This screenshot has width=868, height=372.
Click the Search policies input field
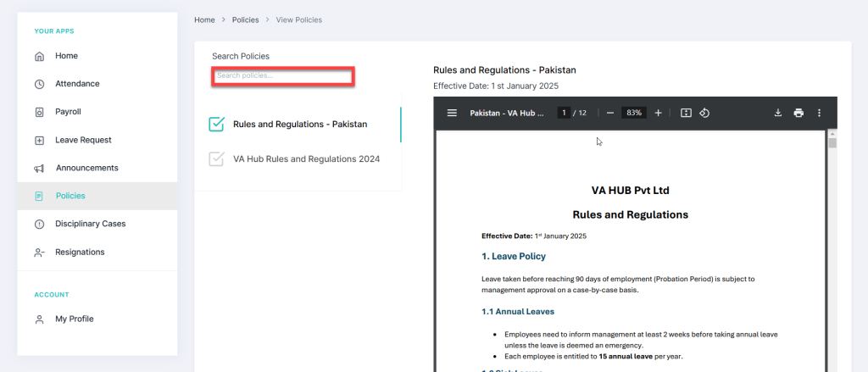click(283, 75)
